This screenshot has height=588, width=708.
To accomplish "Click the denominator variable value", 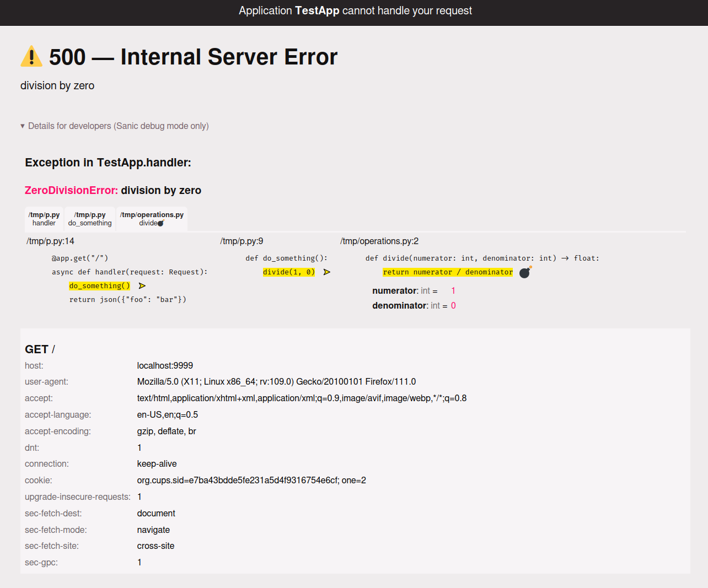I will (x=453, y=306).
